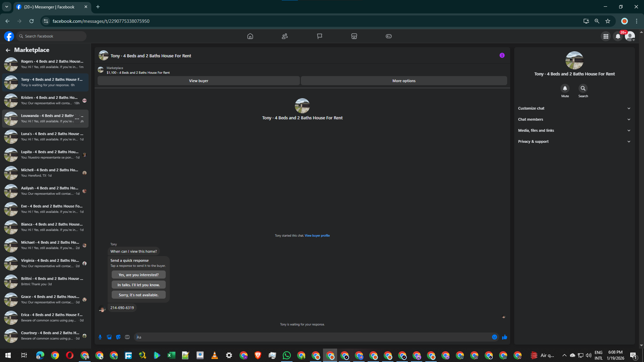Open the Gaming nav icon

point(388,36)
